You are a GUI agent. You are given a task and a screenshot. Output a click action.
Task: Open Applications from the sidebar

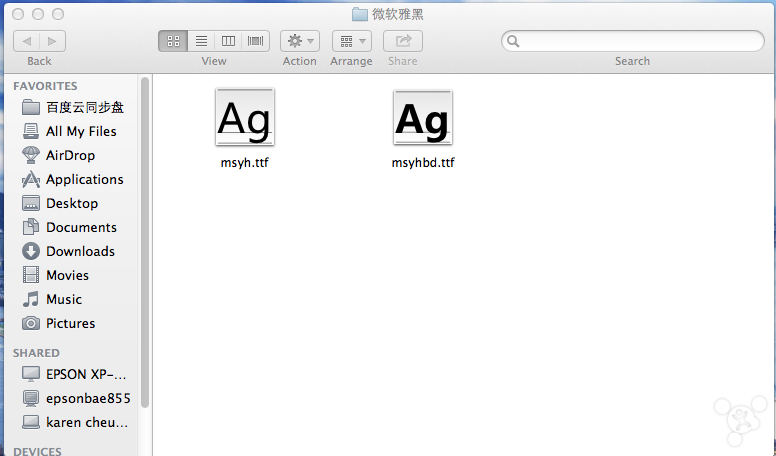pos(73,179)
